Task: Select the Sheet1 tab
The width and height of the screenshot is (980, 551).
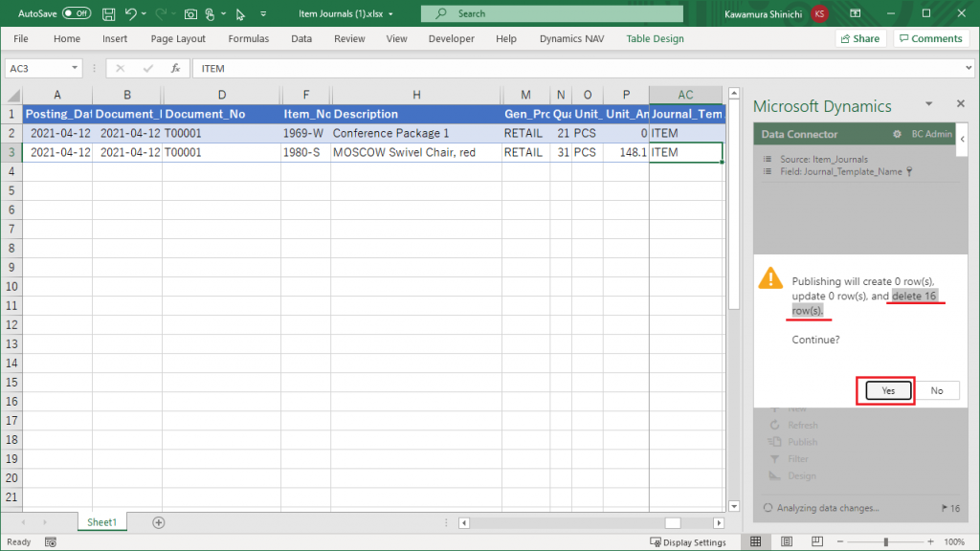Action: click(x=101, y=522)
